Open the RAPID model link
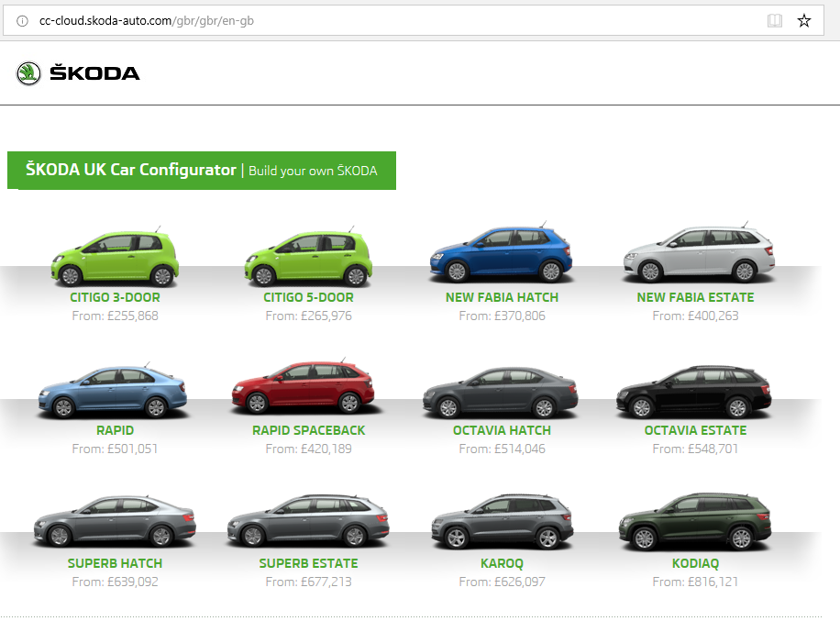This screenshot has width=840, height=621. pyautogui.click(x=115, y=430)
